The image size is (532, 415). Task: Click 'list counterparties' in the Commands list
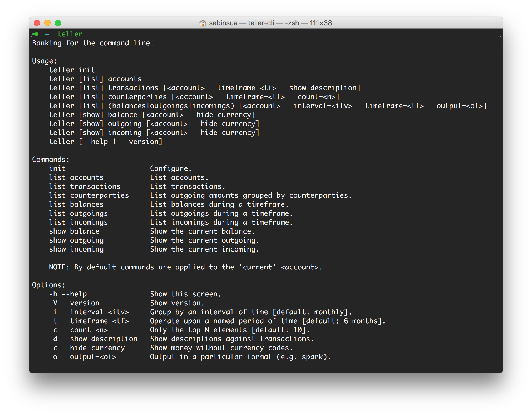coord(89,195)
